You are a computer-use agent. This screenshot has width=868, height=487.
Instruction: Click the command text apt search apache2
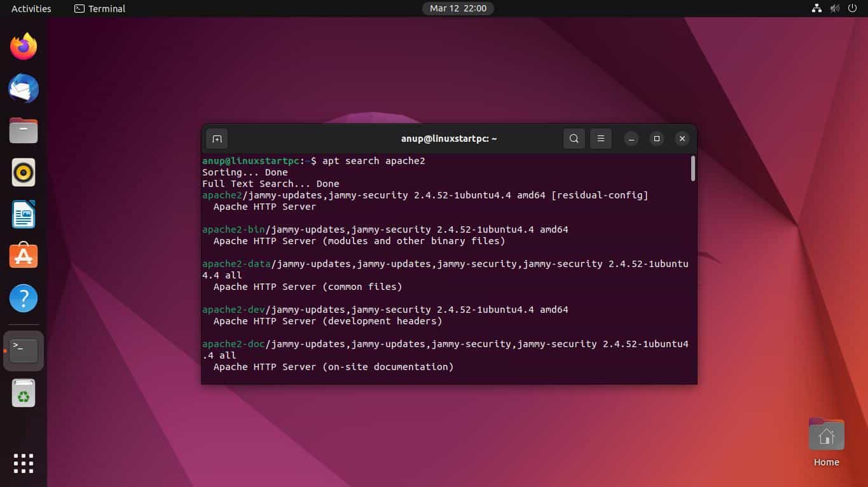pyautogui.click(x=373, y=161)
